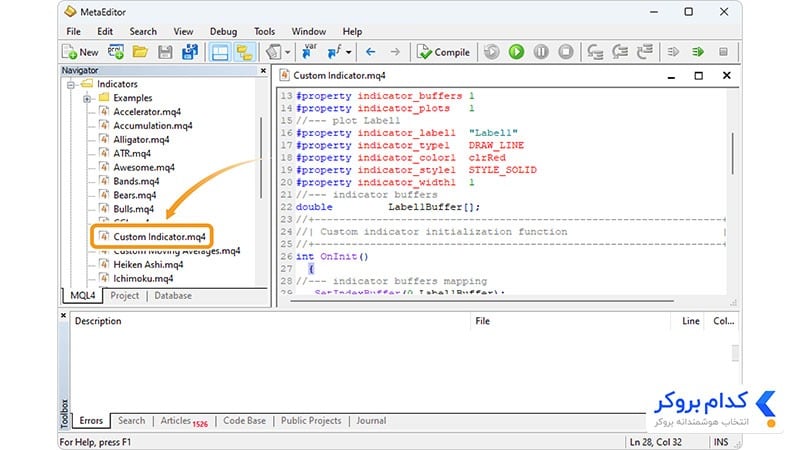Select Heiken Ashi.mq4 in the Navigator

click(x=148, y=265)
